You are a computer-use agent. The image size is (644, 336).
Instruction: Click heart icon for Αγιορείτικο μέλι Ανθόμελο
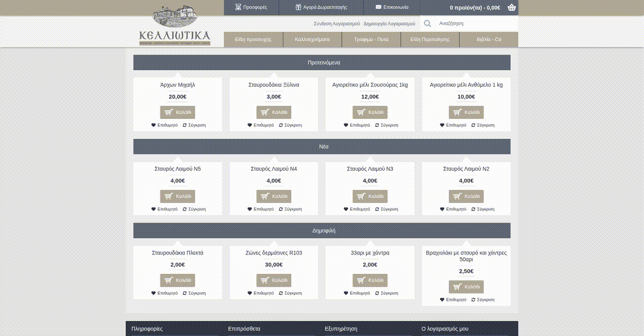coord(442,125)
